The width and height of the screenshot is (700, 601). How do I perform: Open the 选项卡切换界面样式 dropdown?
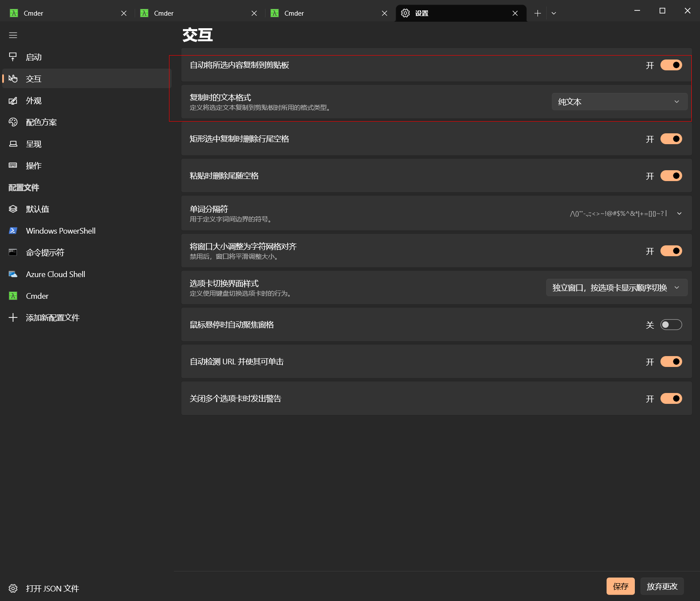[616, 287]
